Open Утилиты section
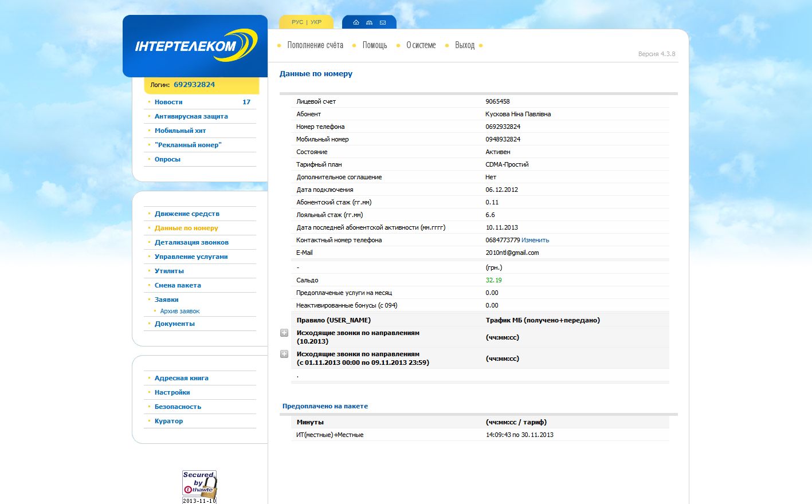This screenshot has width=812, height=504. tap(169, 271)
